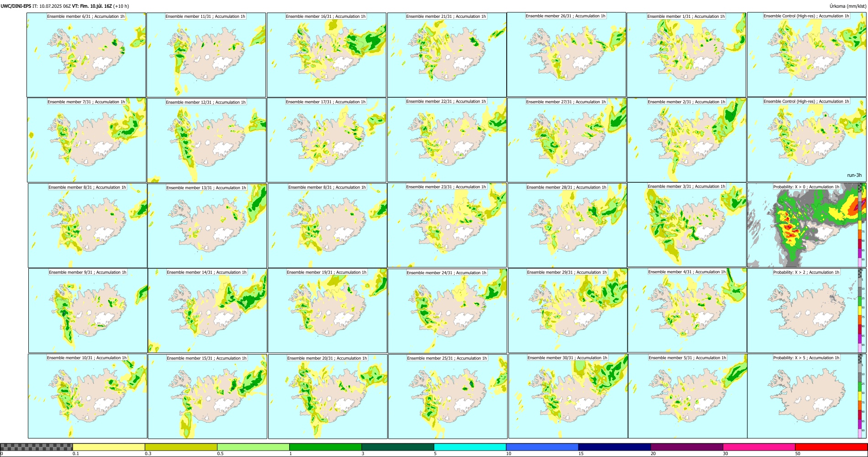Select the Ensemble member 20/31 map
The image size is (868, 457).
(328, 396)
